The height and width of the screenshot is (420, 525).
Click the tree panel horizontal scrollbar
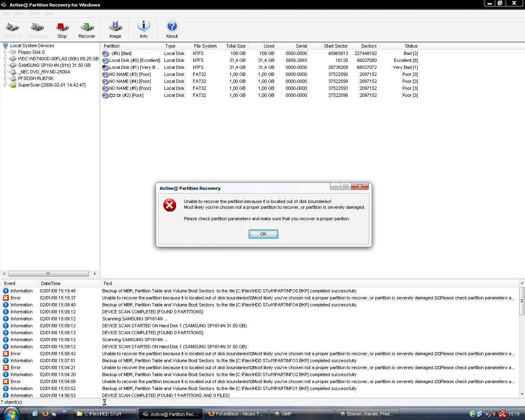[x=48, y=274]
